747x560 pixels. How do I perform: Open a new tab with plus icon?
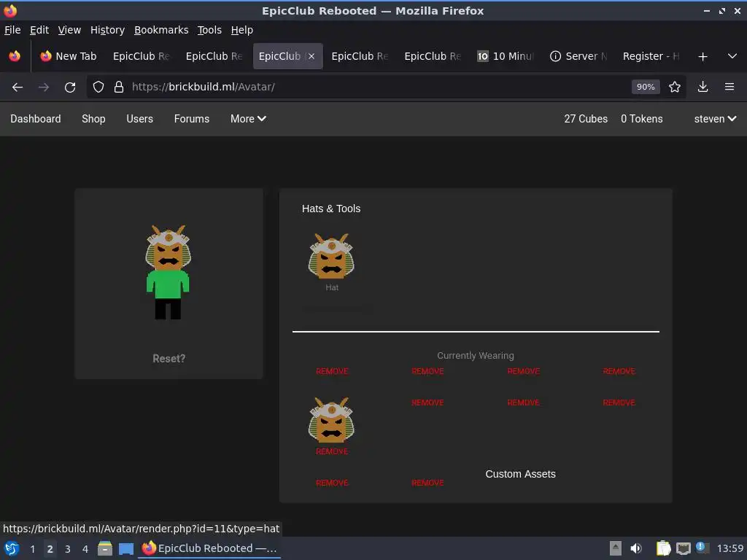coord(703,57)
